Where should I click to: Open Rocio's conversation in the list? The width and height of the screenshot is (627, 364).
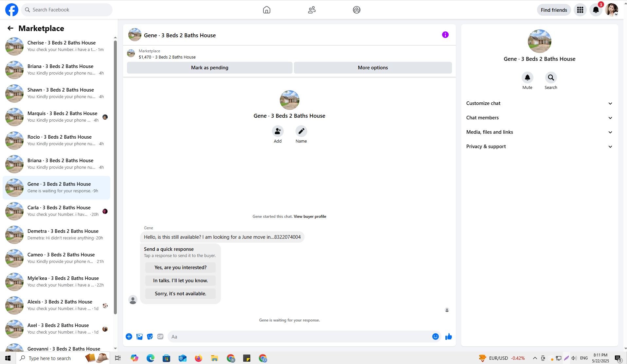coord(56,141)
